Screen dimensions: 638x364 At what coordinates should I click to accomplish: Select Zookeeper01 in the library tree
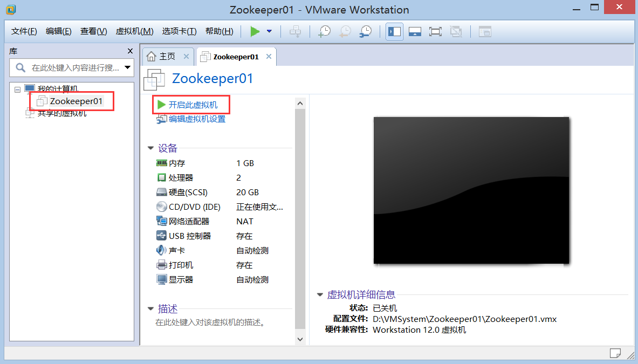76,101
